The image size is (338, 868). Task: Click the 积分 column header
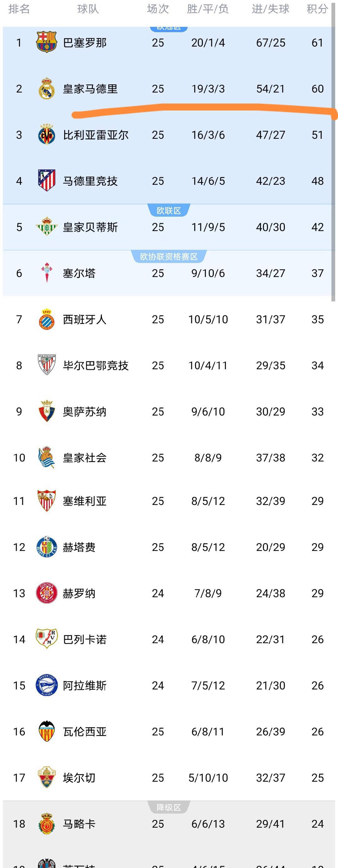[317, 9]
